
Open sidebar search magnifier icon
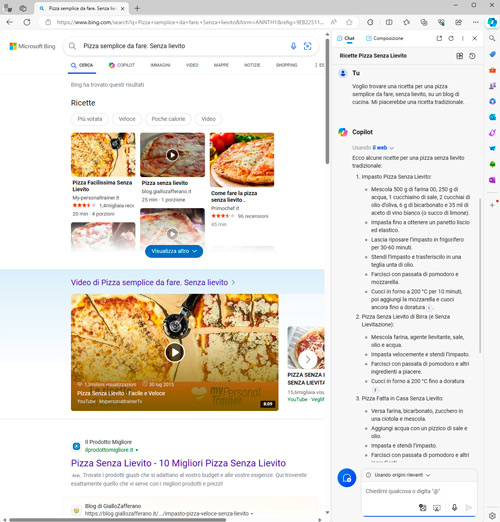click(492, 38)
